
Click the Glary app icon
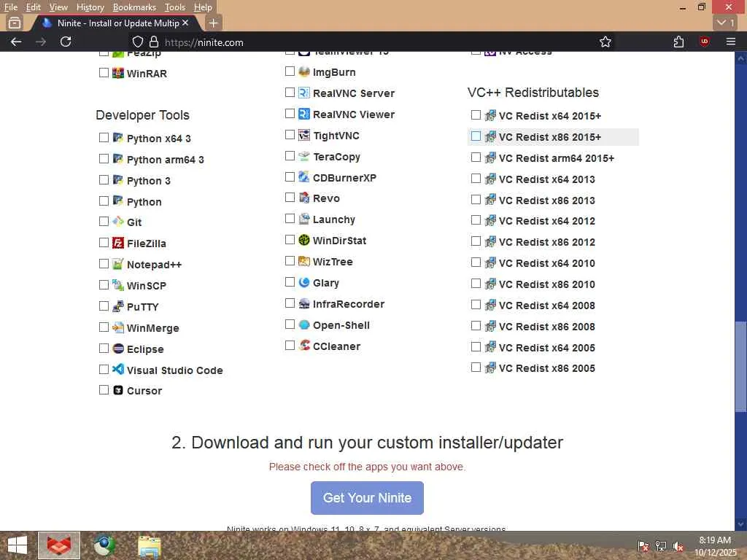click(x=304, y=282)
